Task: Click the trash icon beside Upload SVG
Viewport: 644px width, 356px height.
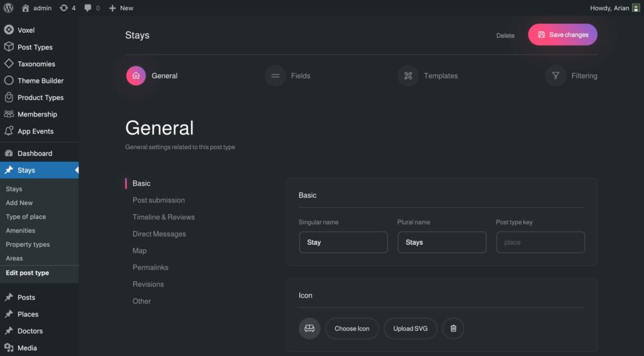Action: point(453,328)
